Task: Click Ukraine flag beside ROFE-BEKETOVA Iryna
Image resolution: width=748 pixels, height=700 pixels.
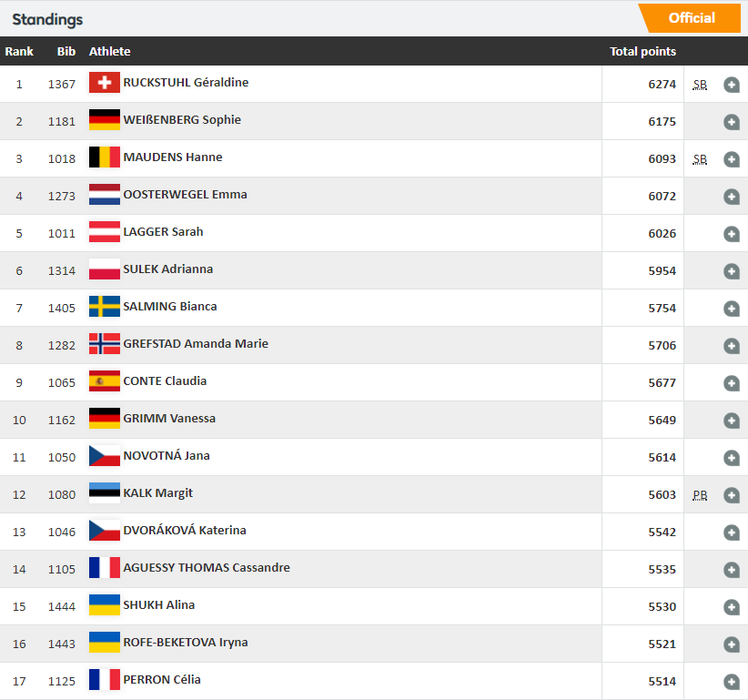Action: (105, 643)
